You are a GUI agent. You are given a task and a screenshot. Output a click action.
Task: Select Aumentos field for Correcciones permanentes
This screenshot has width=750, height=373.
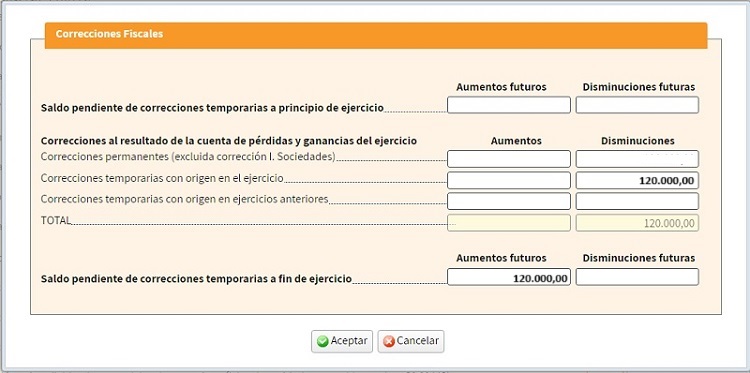pos(509,159)
